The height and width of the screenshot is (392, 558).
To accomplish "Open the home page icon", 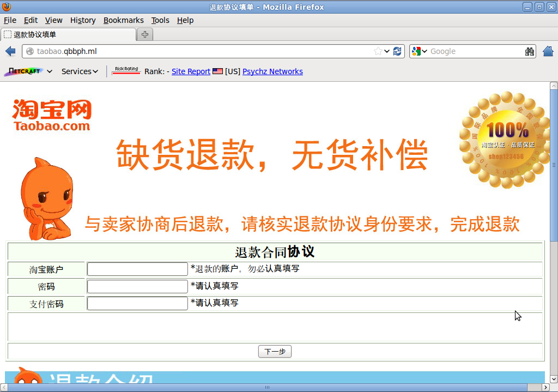I will (548, 51).
